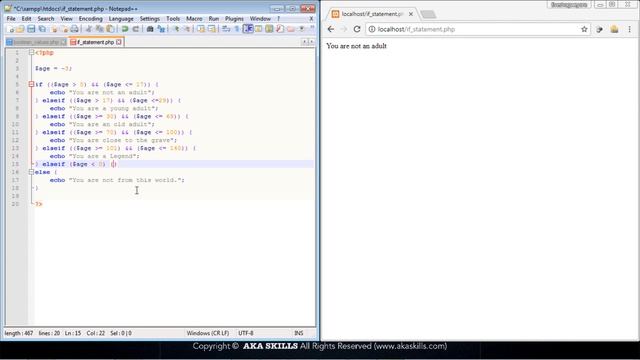The width and height of the screenshot is (640, 360).
Task: Open the Search menu
Action: [46, 19]
